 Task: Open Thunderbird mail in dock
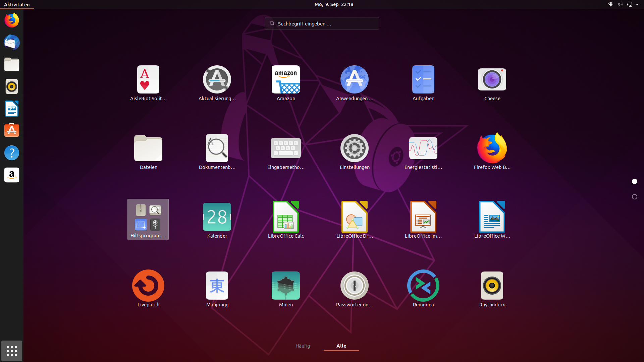[12, 43]
